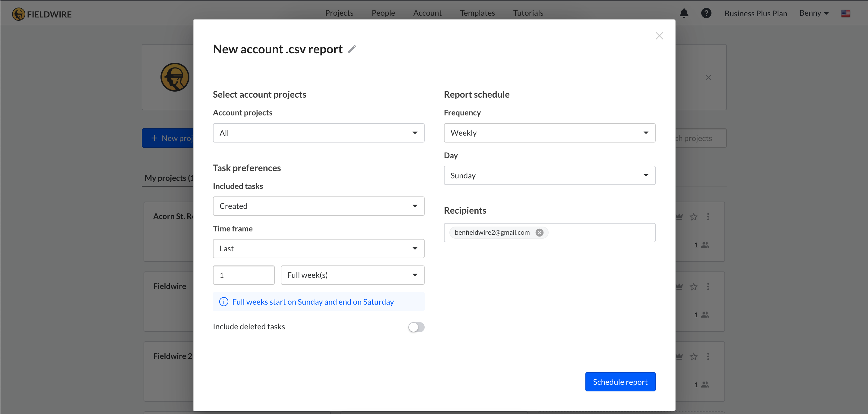Open the notifications bell
The image size is (868, 414).
(684, 13)
